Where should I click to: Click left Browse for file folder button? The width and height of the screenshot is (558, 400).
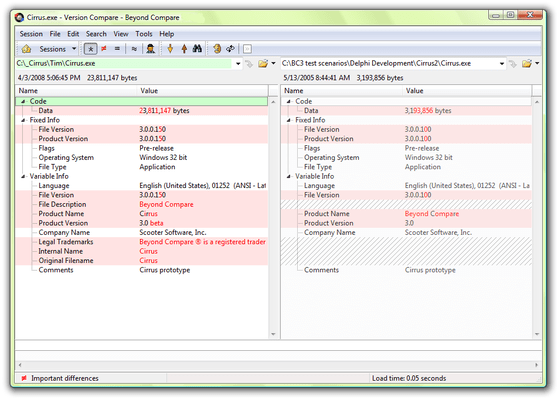263,64
